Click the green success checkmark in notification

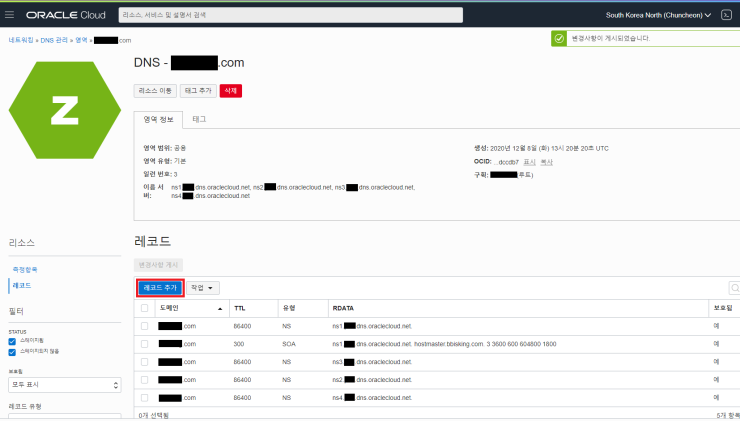coord(560,38)
